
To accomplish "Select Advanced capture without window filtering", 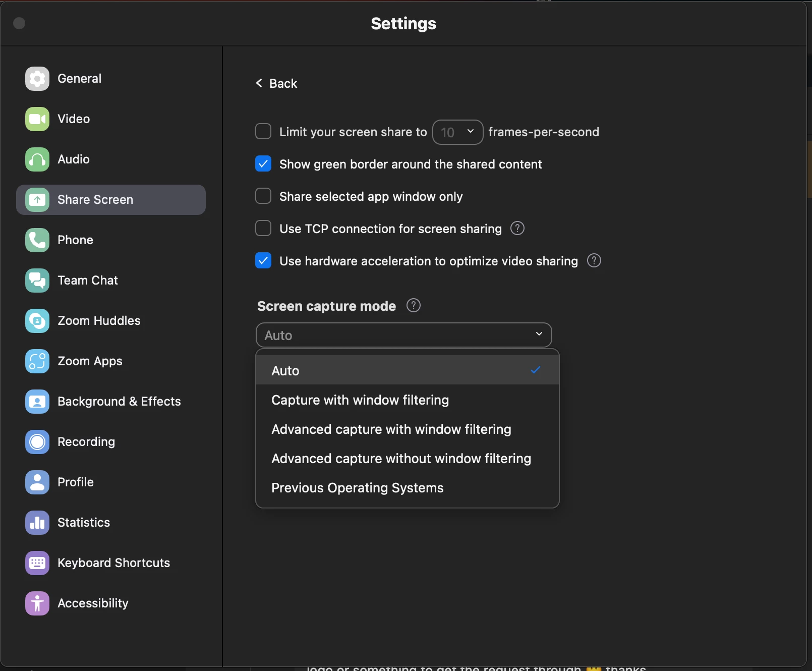I will [401, 459].
